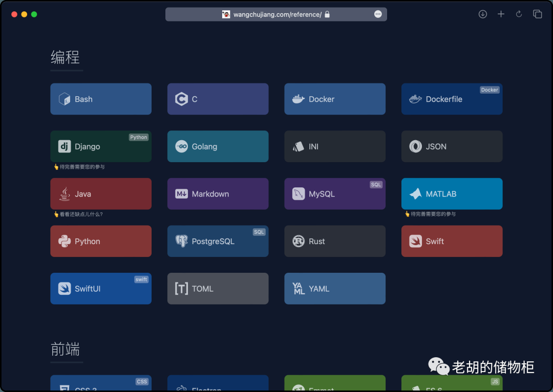This screenshot has height=392, width=553.
Task: Open the Python reference label
Action: [88, 242]
